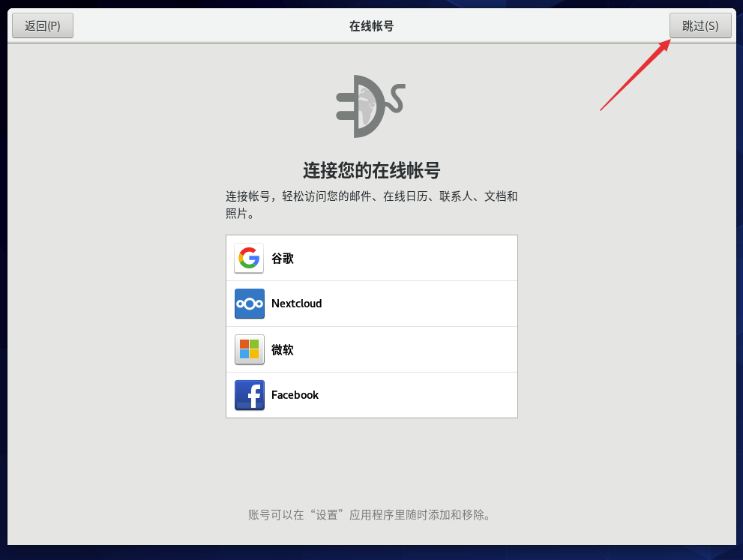743x560 pixels.
Task: Go back with the 返回(P) button
Action: [x=43, y=25]
